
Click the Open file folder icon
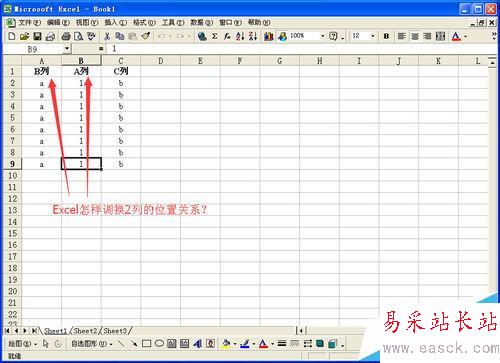tap(24, 36)
